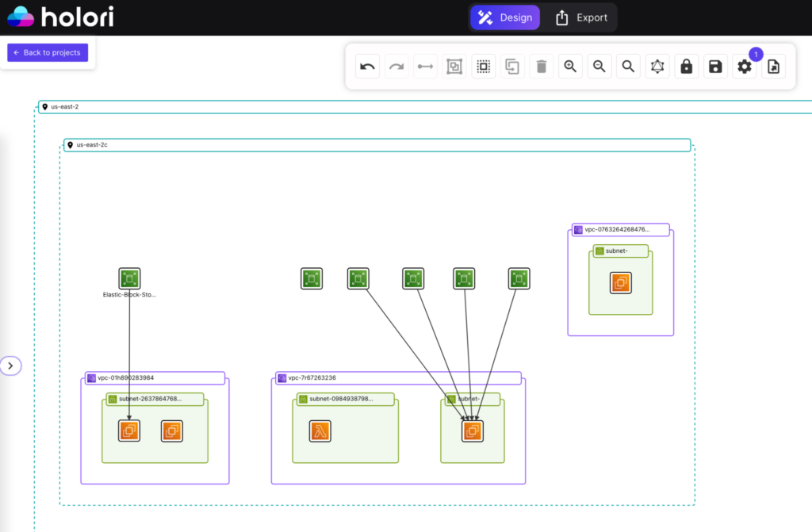Zoom in using the magnifier plus tool
Screen dimensions: 812x532
[570, 66]
